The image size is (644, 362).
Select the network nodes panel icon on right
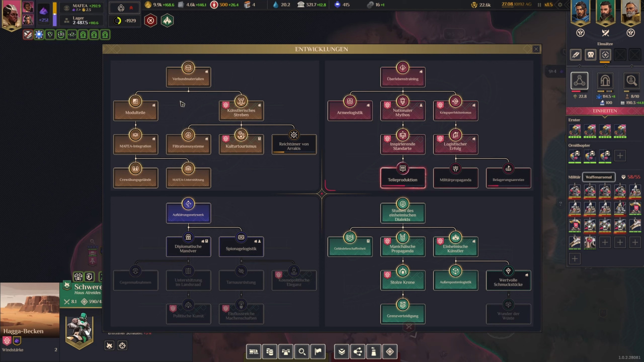coord(580,81)
